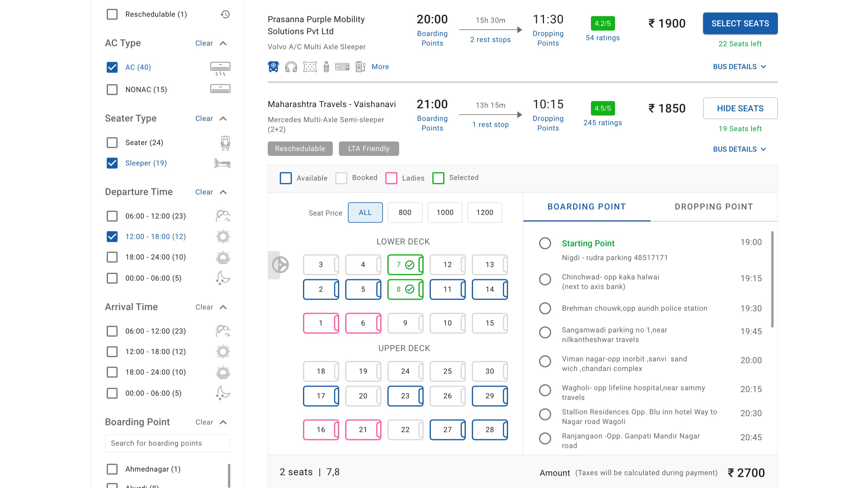Deselect seat 8 with green checkmark
The height and width of the screenshot is (488, 868).
[405, 289]
